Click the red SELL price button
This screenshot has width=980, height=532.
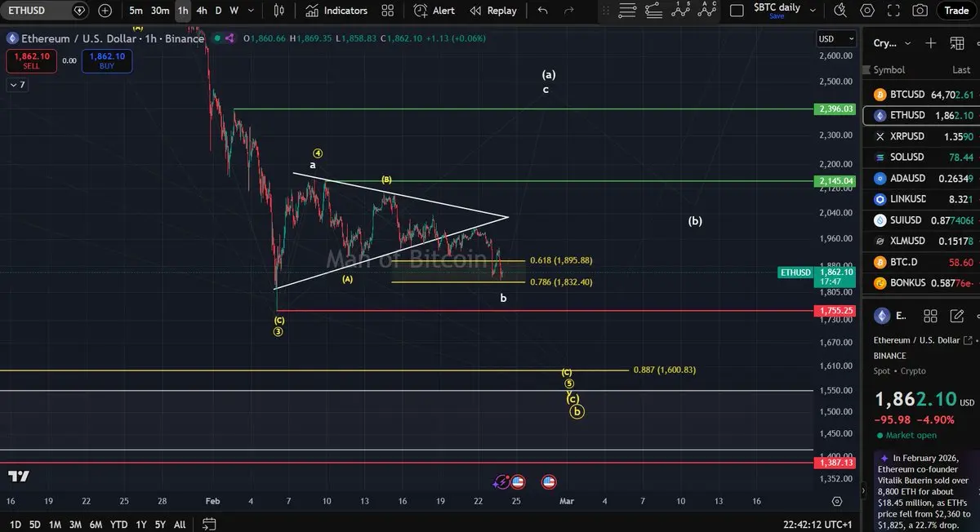coord(30,60)
